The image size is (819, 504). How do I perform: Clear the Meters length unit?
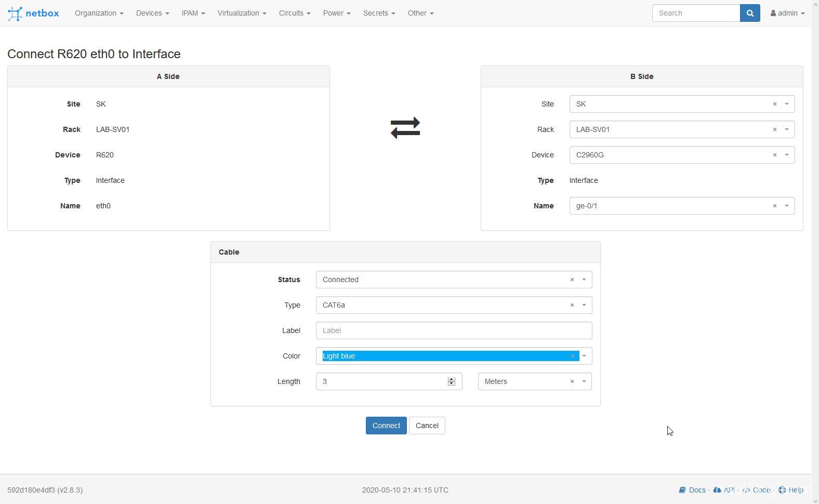pyautogui.click(x=572, y=381)
